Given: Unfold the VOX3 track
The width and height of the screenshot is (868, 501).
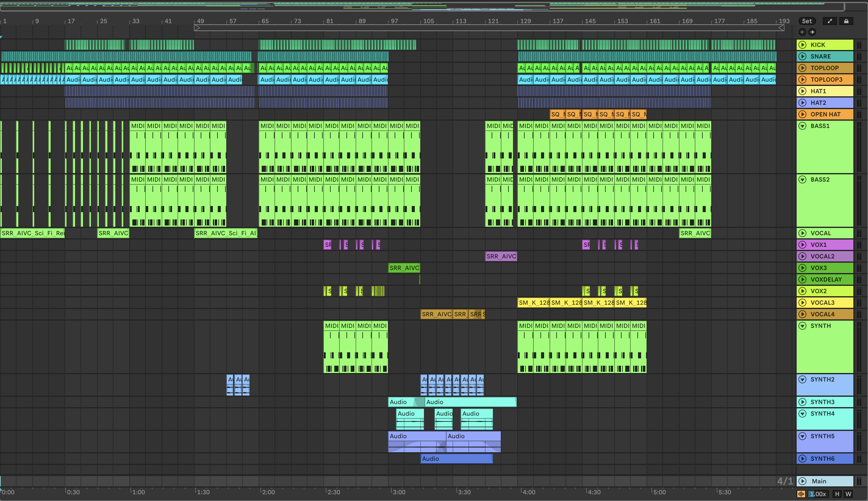Looking at the screenshot, I should [x=802, y=268].
